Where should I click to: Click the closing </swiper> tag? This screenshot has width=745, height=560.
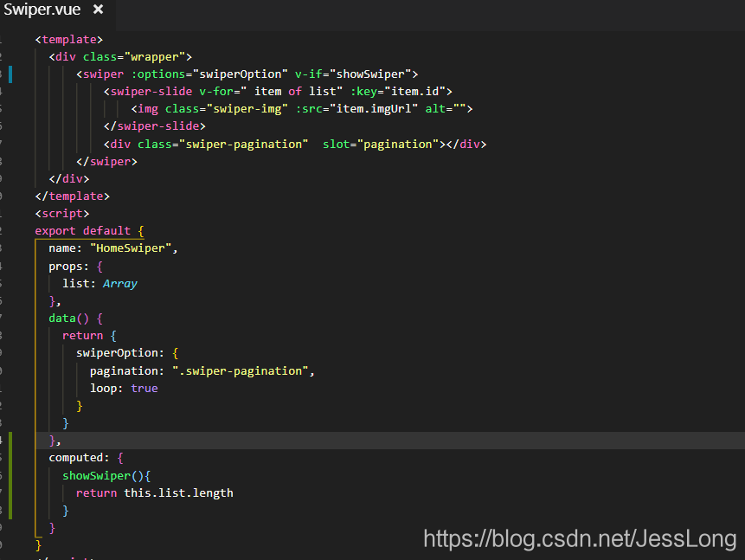click(x=106, y=162)
